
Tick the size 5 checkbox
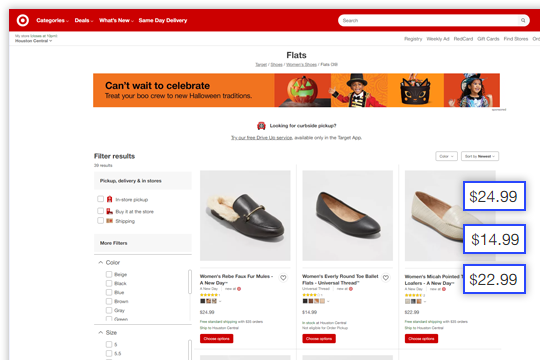pyautogui.click(x=109, y=344)
